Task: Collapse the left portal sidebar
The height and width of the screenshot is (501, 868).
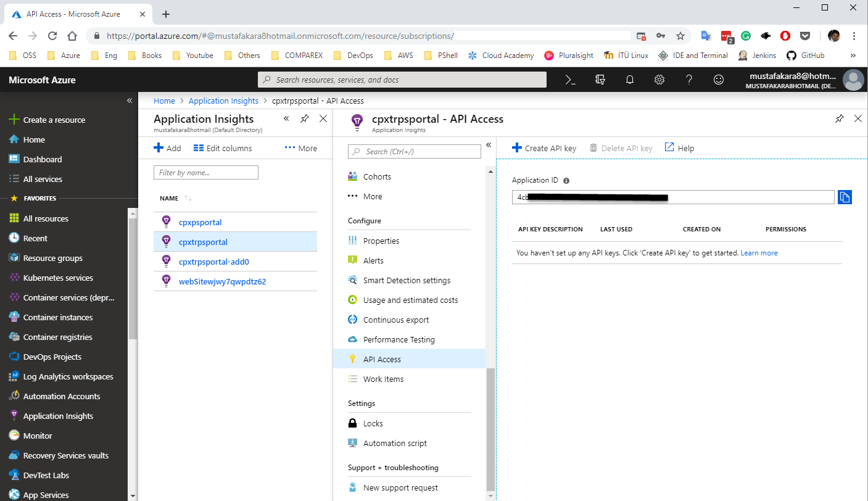Action: [x=130, y=100]
